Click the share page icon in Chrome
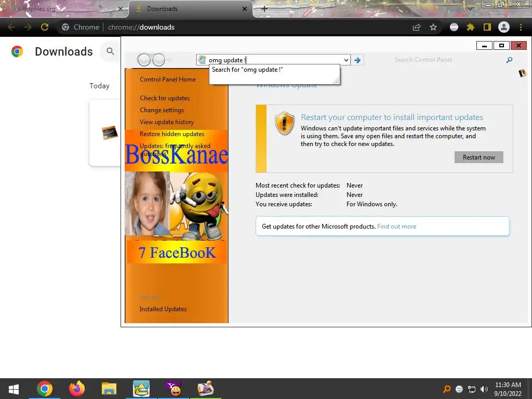Screen dimensions: 532x399 [x=417, y=27]
